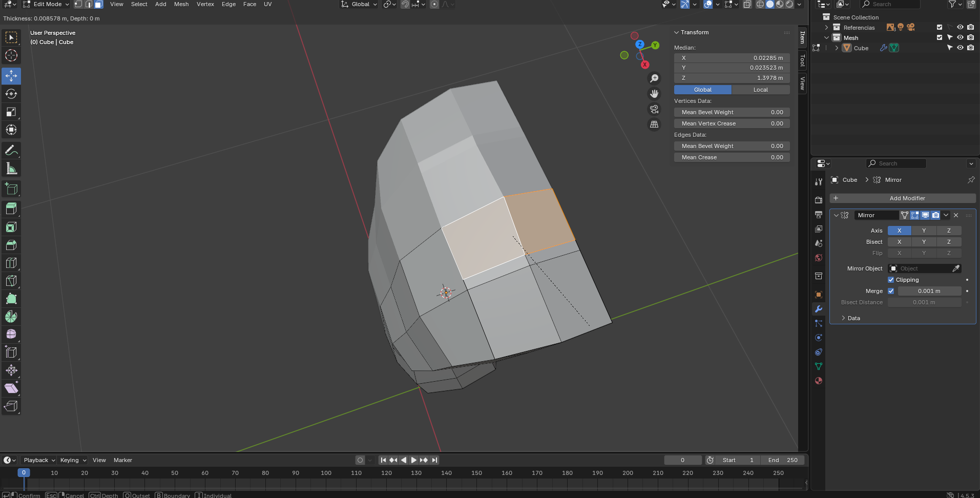Adjust the Mean Crease value slider
The image size is (980, 498).
coord(732,157)
